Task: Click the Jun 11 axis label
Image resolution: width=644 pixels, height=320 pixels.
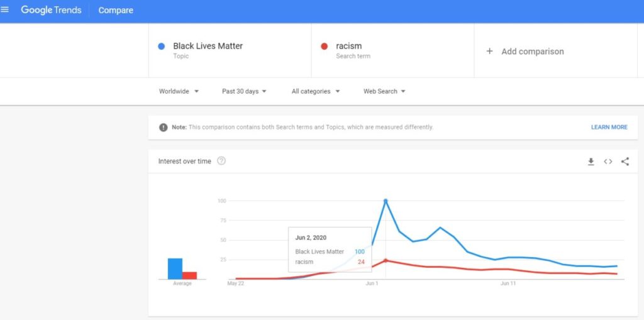Action: pos(508,284)
